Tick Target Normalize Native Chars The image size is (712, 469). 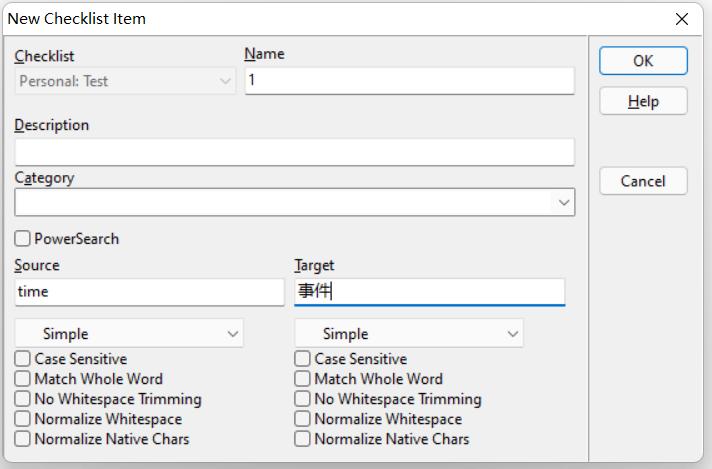click(303, 439)
